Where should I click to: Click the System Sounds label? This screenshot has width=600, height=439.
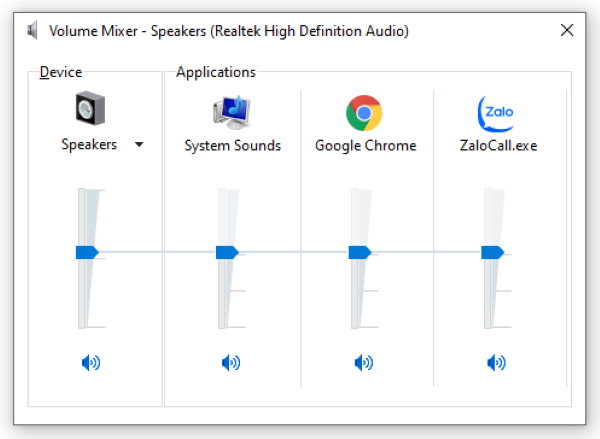tap(232, 146)
